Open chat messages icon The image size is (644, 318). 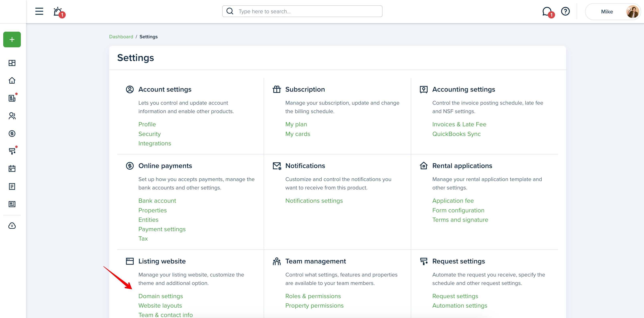click(x=547, y=11)
